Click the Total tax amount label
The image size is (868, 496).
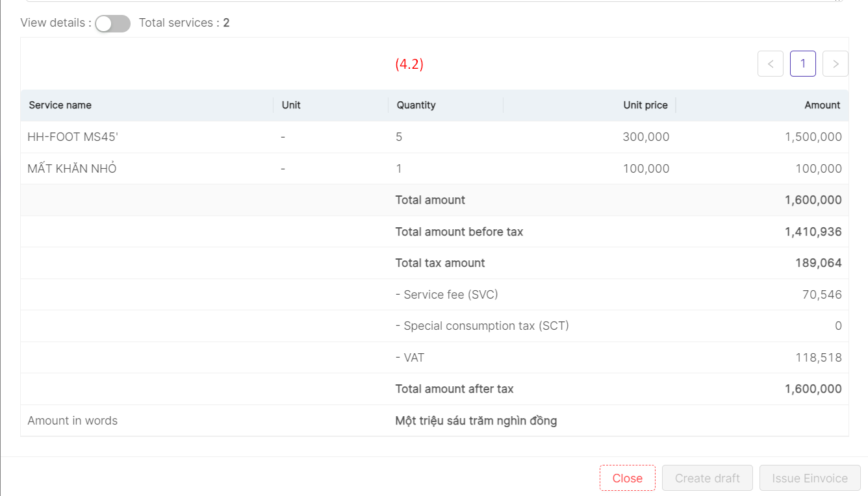tap(440, 263)
